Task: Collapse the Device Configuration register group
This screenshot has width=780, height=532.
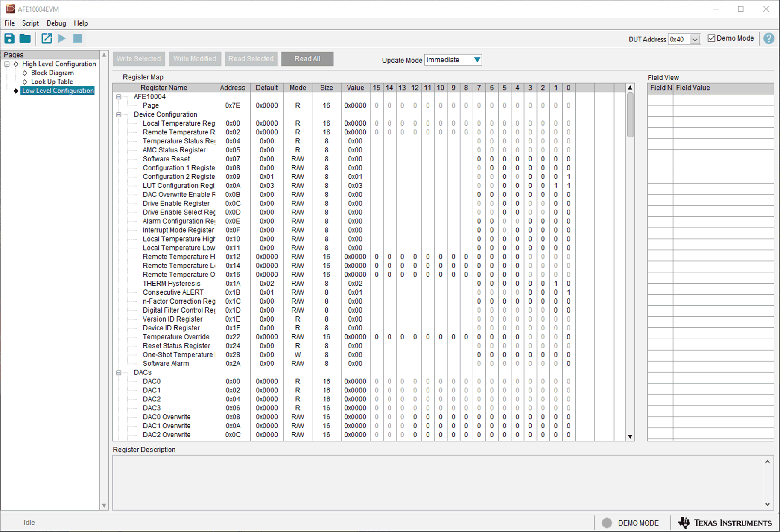Action: point(118,114)
